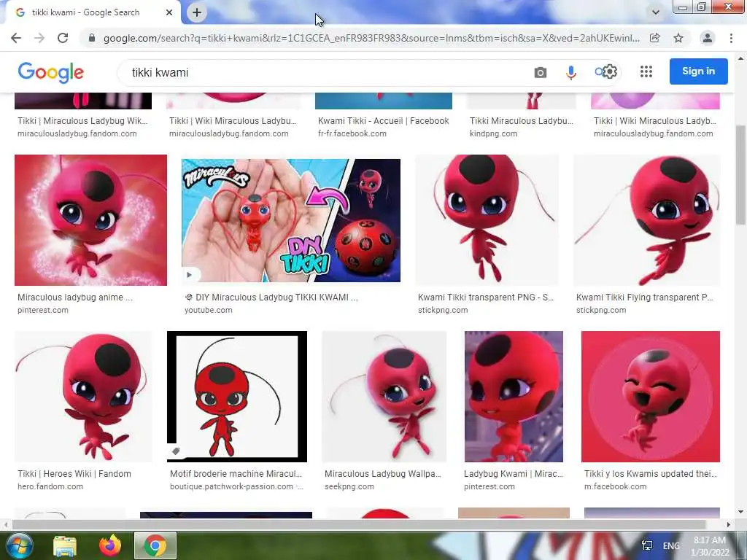The width and height of the screenshot is (747, 560).
Task: Open the Miraculous Ladybug Wallpaper seekpng image
Action: [384, 397]
